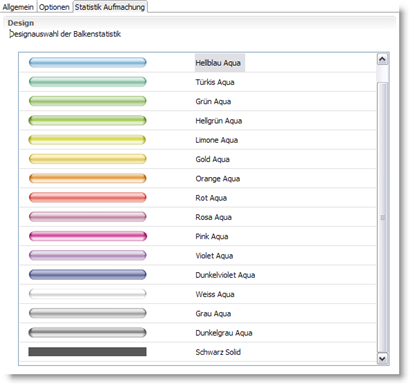
Task: Select the 'Schwarz Solid' name
Action: pyautogui.click(x=218, y=352)
